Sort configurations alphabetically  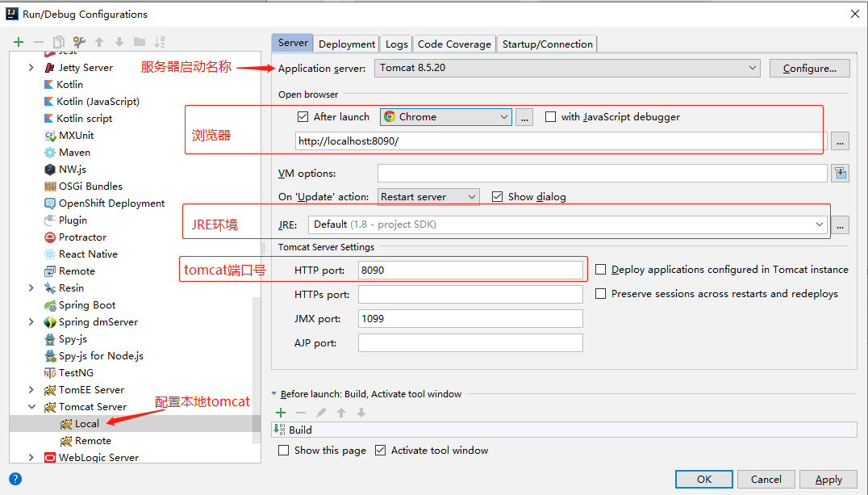(160, 42)
